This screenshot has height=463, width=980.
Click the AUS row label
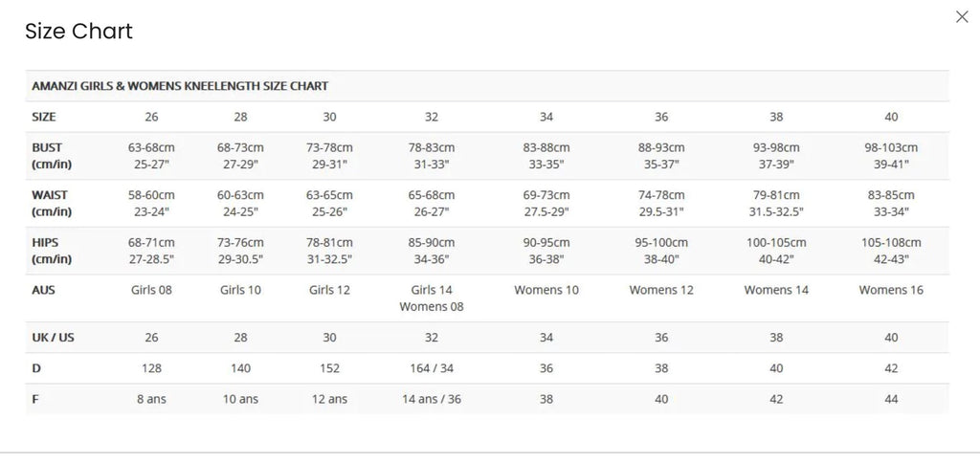pyautogui.click(x=43, y=290)
